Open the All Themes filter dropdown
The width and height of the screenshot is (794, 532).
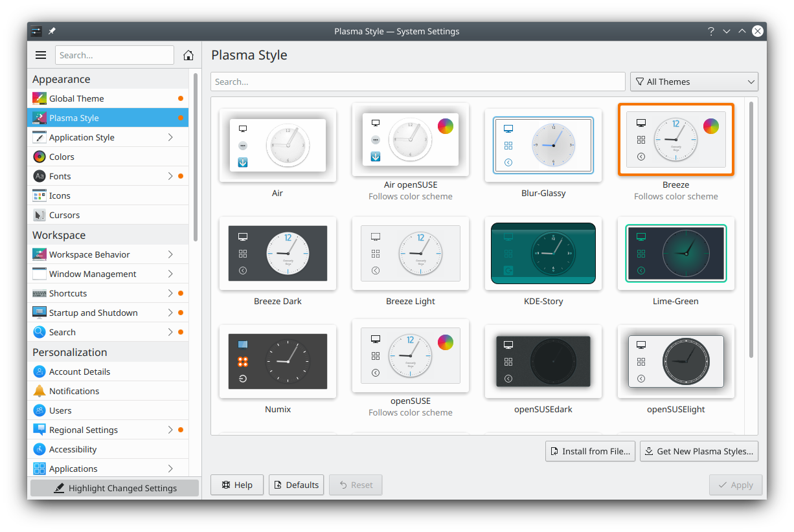click(x=694, y=82)
